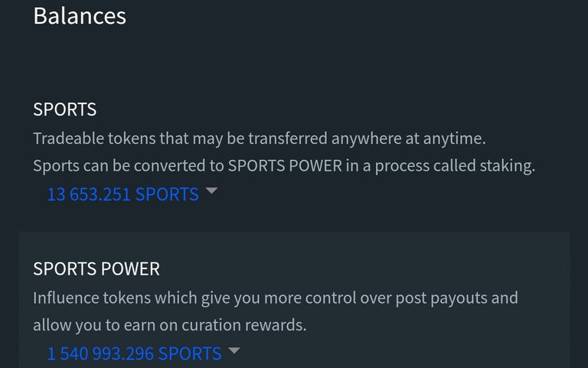Screen dimensions: 588x368
Task: Click the line starting 'Sports can be converted'
Action: (x=284, y=166)
